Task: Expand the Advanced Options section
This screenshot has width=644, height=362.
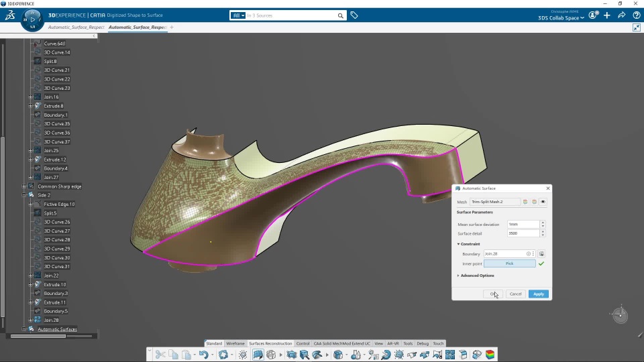Action: pyautogui.click(x=477, y=276)
